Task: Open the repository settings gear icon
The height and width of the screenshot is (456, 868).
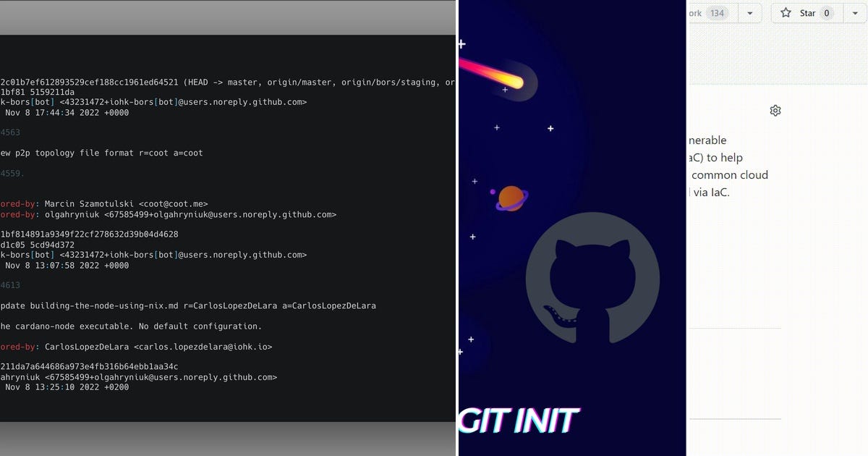Action: click(x=775, y=110)
